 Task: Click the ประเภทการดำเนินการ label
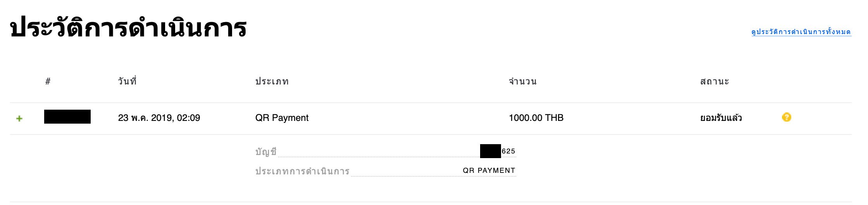(302, 171)
